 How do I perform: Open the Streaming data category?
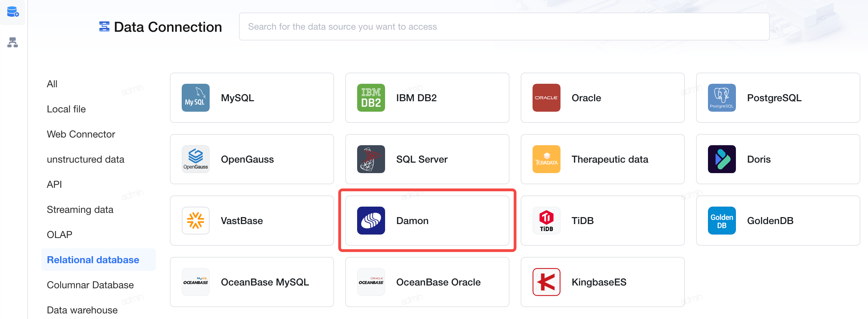pyautogui.click(x=80, y=209)
